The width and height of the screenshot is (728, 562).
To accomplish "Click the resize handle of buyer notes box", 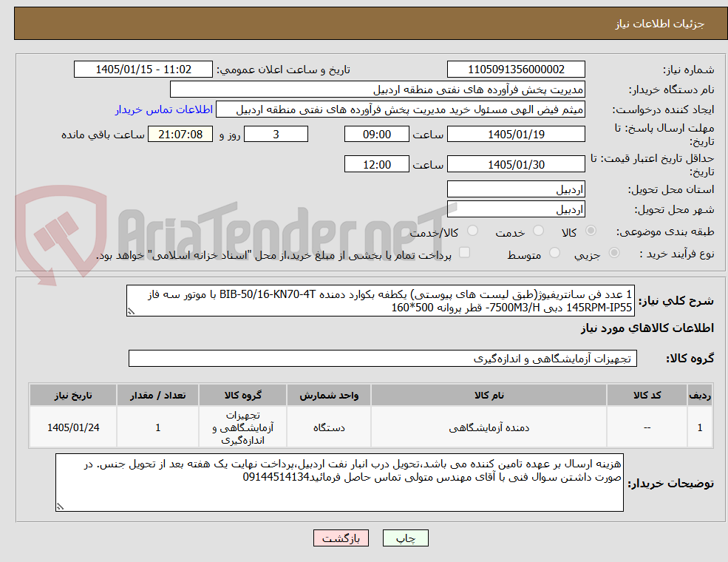I will coord(60,507).
